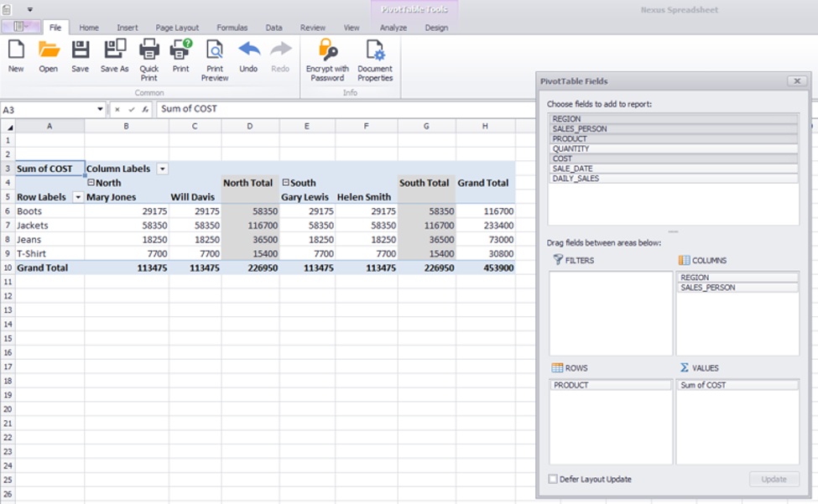Open the Column Labels filter dropdown
Image resolution: width=818 pixels, height=504 pixels.
[162, 169]
